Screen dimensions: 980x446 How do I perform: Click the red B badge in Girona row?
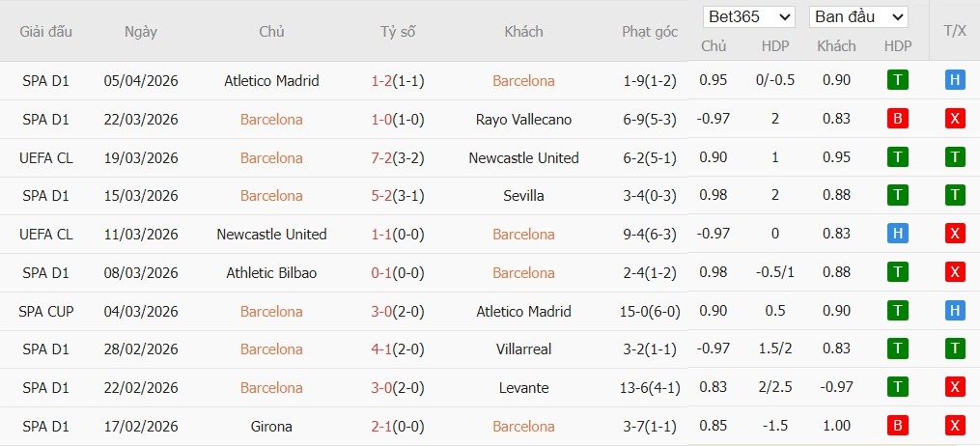coord(898,426)
